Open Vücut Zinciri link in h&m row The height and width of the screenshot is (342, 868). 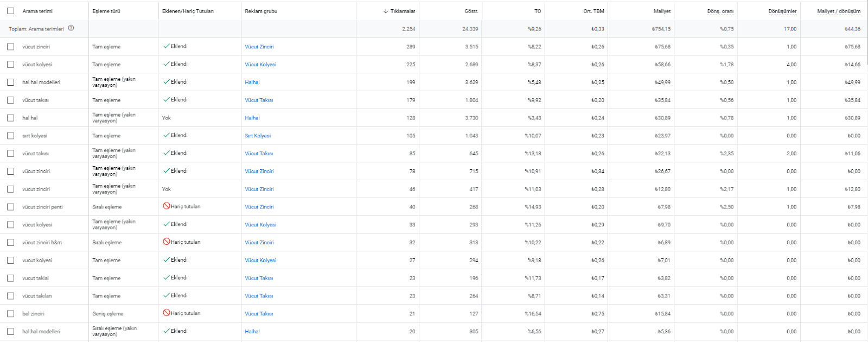tap(259, 243)
